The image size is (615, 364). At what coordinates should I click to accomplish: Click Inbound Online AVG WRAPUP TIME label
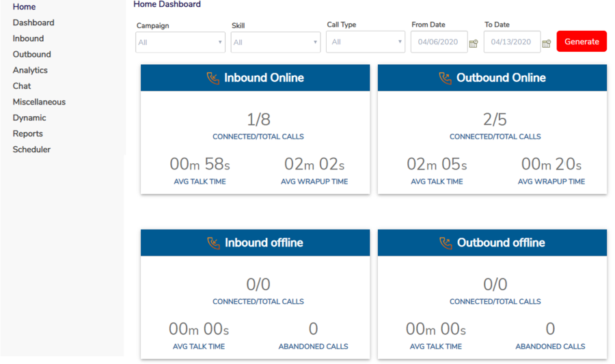[x=314, y=182]
